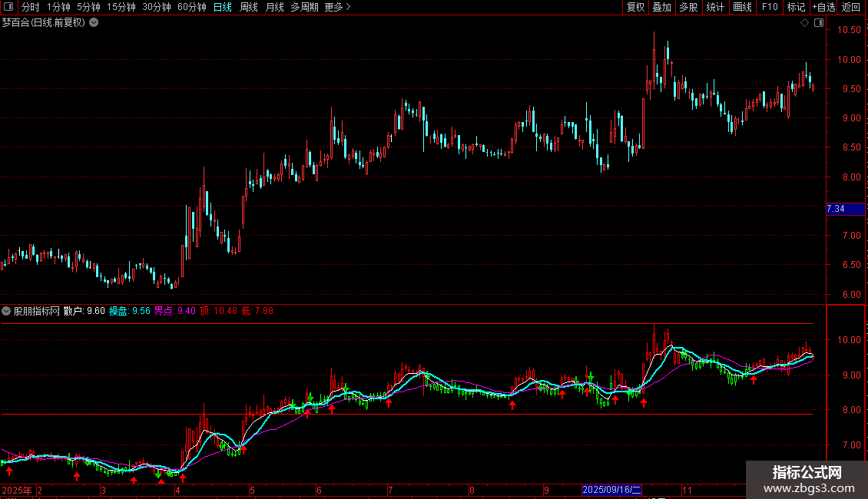Screen dimensions: 868x499
Task: Select the 30分钟 period
Action: pyautogui.click(x=157, y=7)
